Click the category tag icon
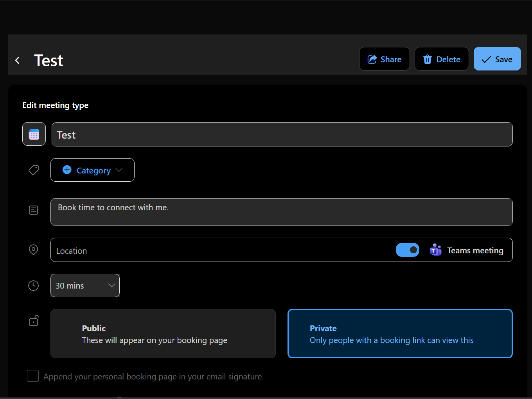Screen dimensions: 532x399 [34, 170]
